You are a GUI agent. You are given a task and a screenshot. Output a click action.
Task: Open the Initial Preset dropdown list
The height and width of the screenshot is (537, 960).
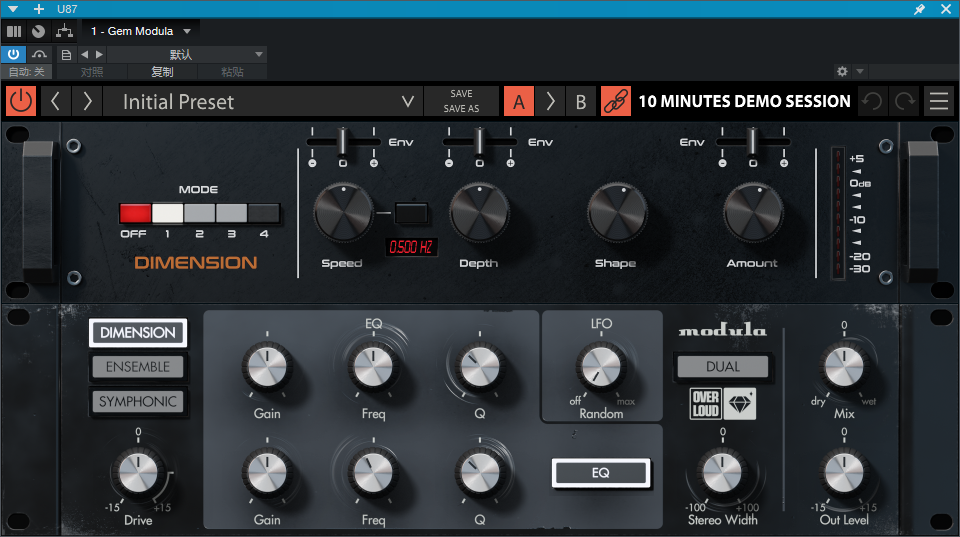263,101
